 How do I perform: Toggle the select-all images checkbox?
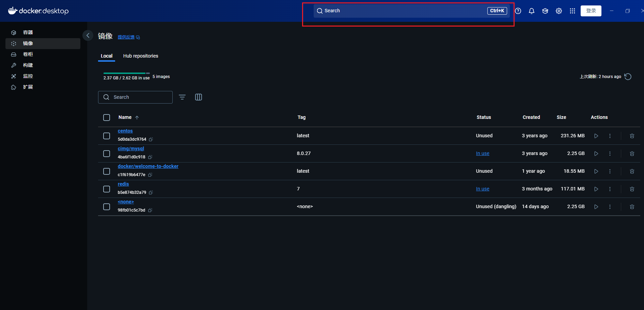tap(107, 118)
